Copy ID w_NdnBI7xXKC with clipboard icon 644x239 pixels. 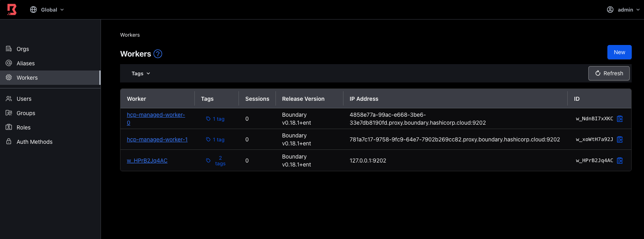pos(620,119)
